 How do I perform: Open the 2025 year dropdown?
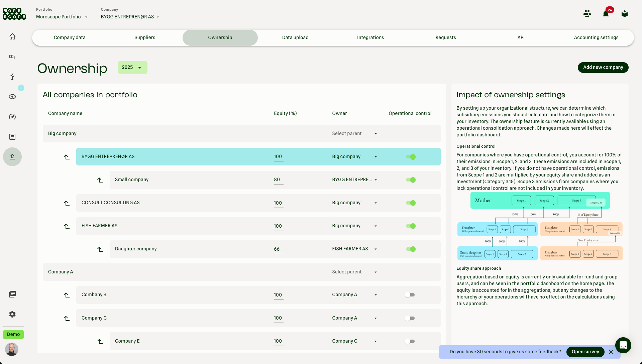pyautogui.click(x=132, y=68)
